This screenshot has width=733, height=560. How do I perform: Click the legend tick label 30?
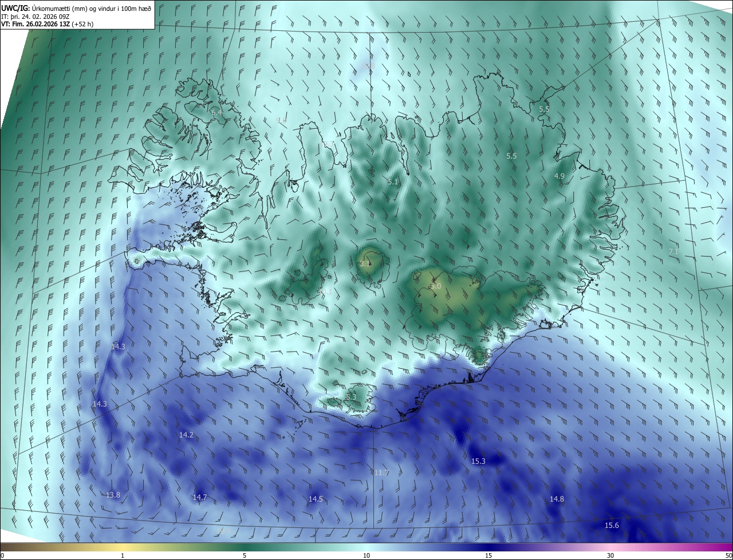(610, 555)
